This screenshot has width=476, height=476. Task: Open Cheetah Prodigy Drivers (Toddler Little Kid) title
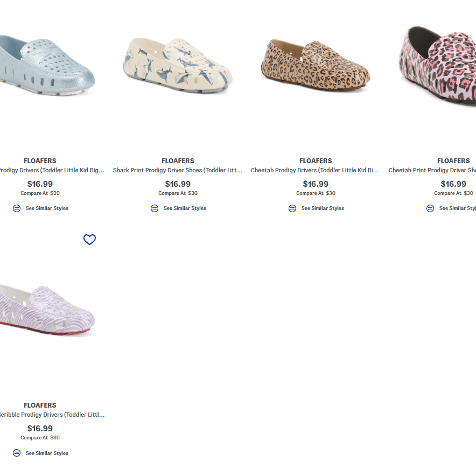tap(315, 170)
